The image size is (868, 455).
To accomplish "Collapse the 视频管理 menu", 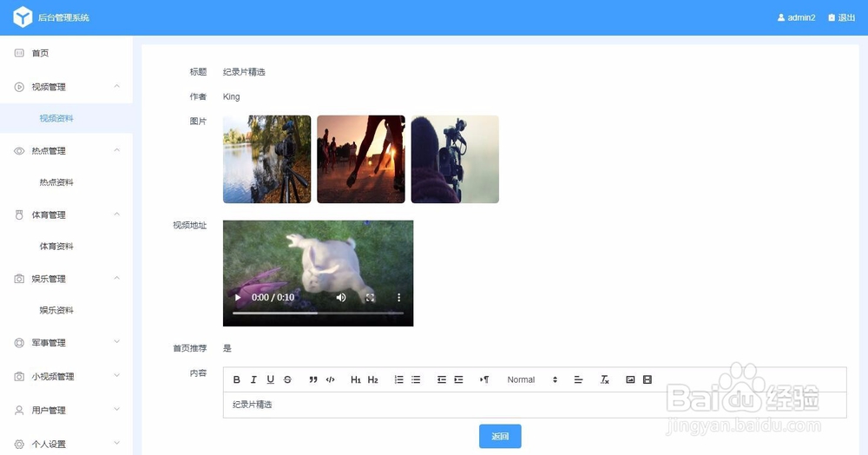I will pyautogui.click(x=66, y=87).
